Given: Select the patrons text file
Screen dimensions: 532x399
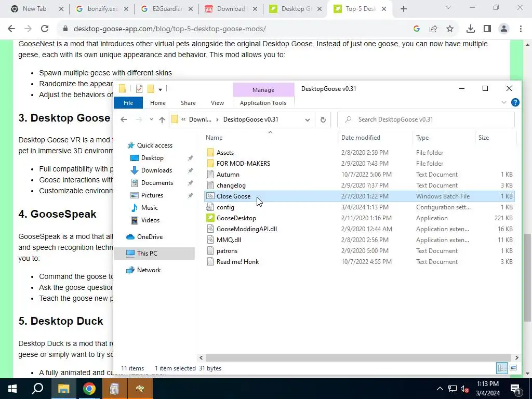Looking at the screenshot, I should [227, 251].
